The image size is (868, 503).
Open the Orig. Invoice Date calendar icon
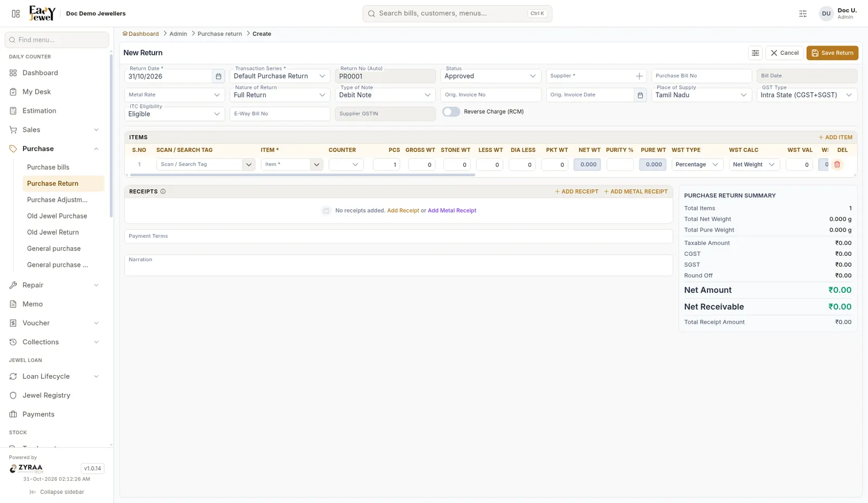pyautogui.click(x=640, y=95)
